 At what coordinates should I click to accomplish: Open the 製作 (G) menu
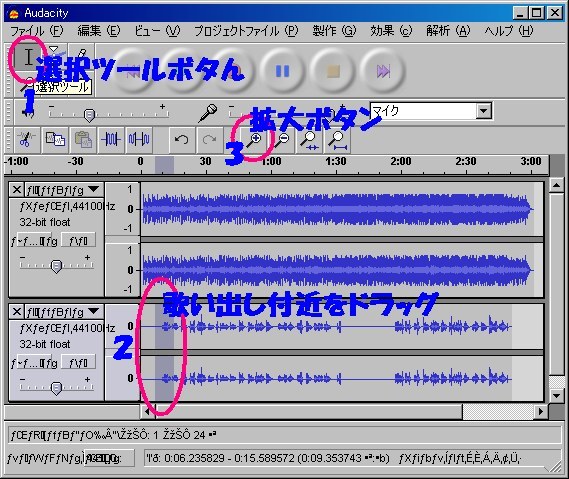334,31
